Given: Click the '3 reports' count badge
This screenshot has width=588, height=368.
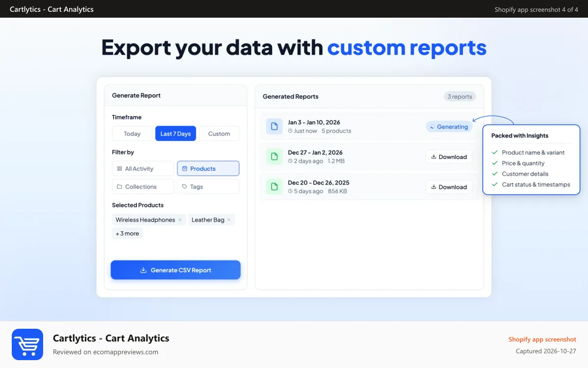Looking at the screenshot, I should [460, 97].
